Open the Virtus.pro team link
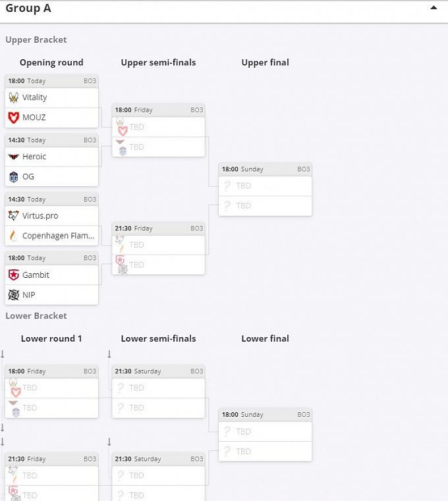The height and width of the screenshot is (501, 448). click(x=40, y=216)
